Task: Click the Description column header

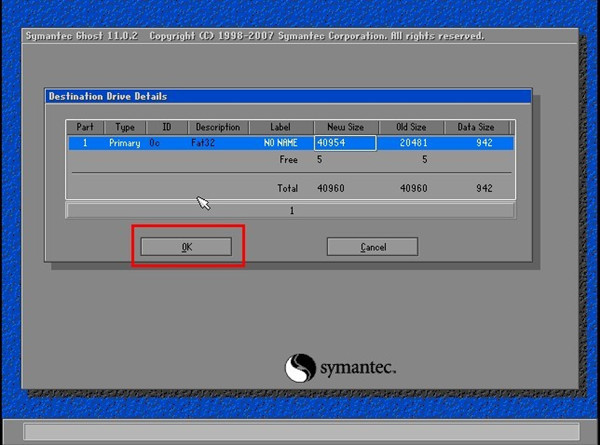Action: pyautogui.click(x=217, y=127)
